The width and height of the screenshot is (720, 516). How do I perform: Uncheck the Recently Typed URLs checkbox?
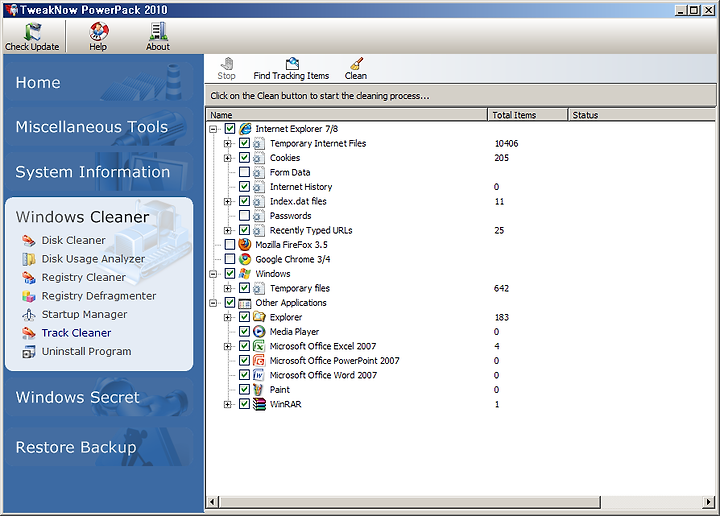point(244,230)
